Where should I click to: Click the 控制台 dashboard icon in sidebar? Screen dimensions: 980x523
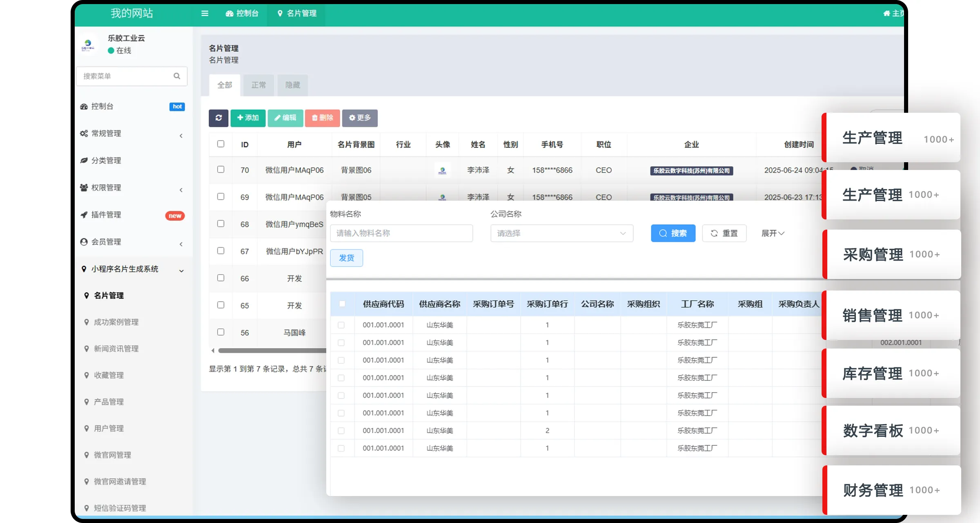point(84,107)
